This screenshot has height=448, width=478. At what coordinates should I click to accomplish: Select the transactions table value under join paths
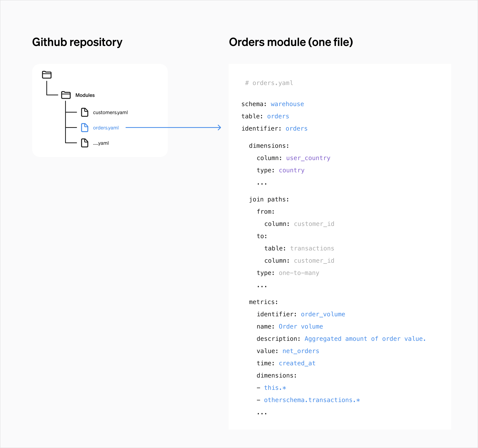312,248
